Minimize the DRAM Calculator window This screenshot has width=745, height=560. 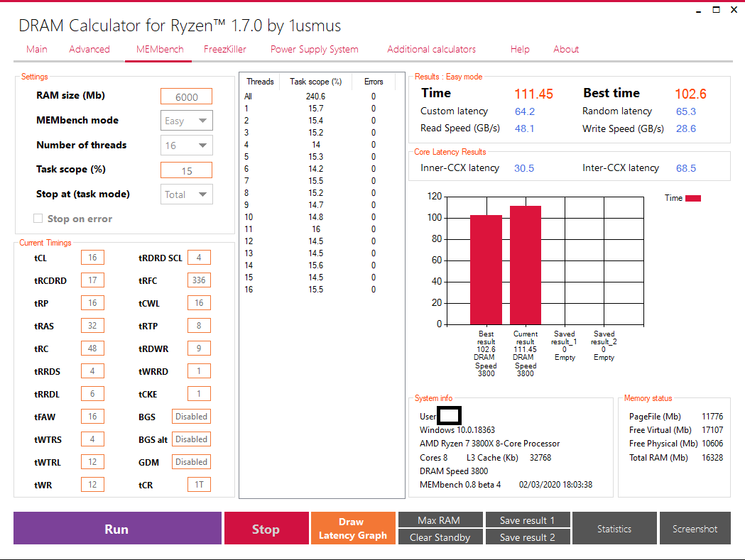click(x=698, y=11)
